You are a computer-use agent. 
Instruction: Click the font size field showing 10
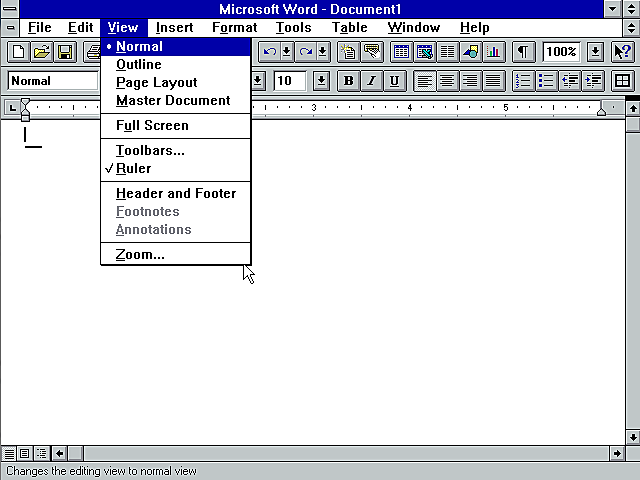290,81
